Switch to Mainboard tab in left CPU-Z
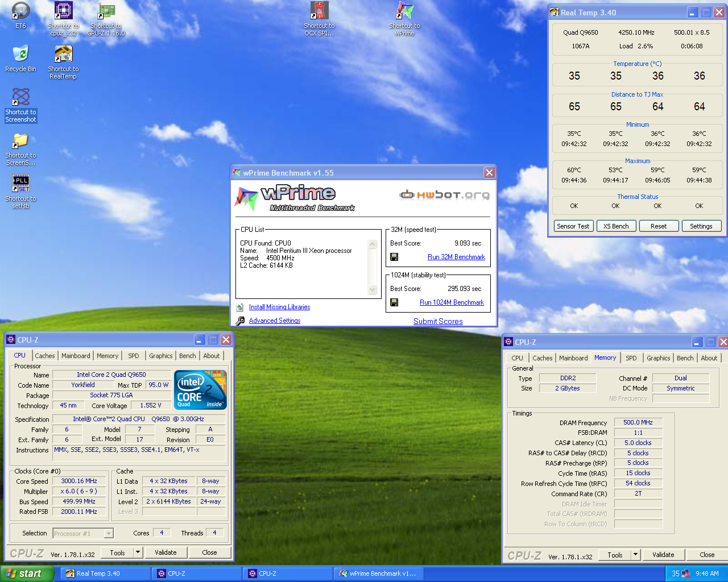Screen dimensions: 728x582 tap(76, 356)
